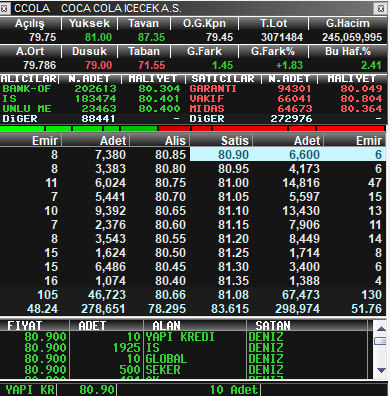Click the Taban header
This screenshot has height=396, width=390.
click(x=144, y=51)
